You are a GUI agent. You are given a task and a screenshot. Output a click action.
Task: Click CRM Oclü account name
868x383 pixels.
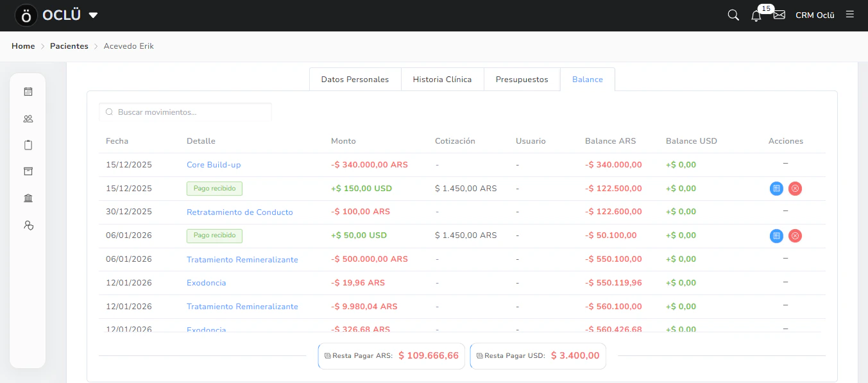[x=815, y=15]
